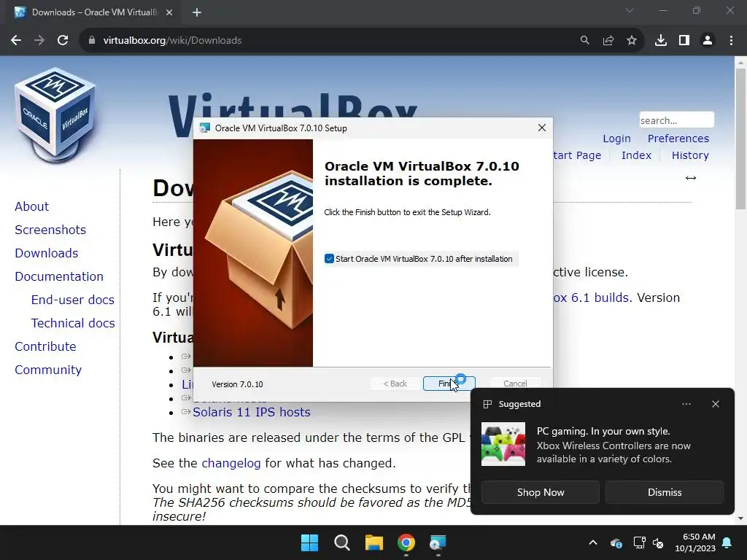
Task: Open Chrome downloads tray icon
Action: 661,41
